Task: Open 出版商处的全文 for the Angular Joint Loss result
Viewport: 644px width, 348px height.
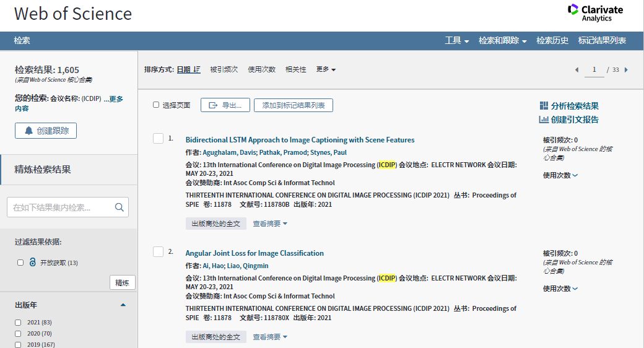Action: click(x=216, y=337)
